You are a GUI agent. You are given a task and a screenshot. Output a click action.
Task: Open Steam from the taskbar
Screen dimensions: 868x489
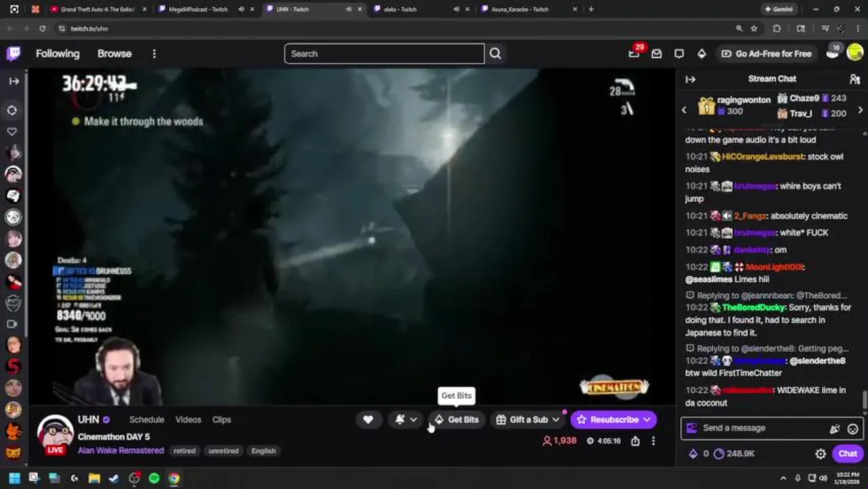click(114, 478)
